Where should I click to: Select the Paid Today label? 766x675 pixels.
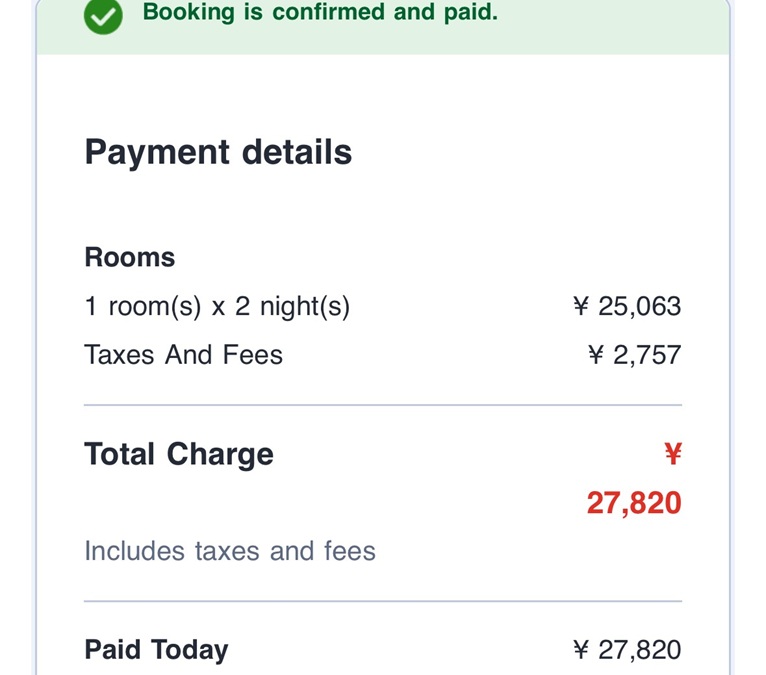tap(156, 650)
